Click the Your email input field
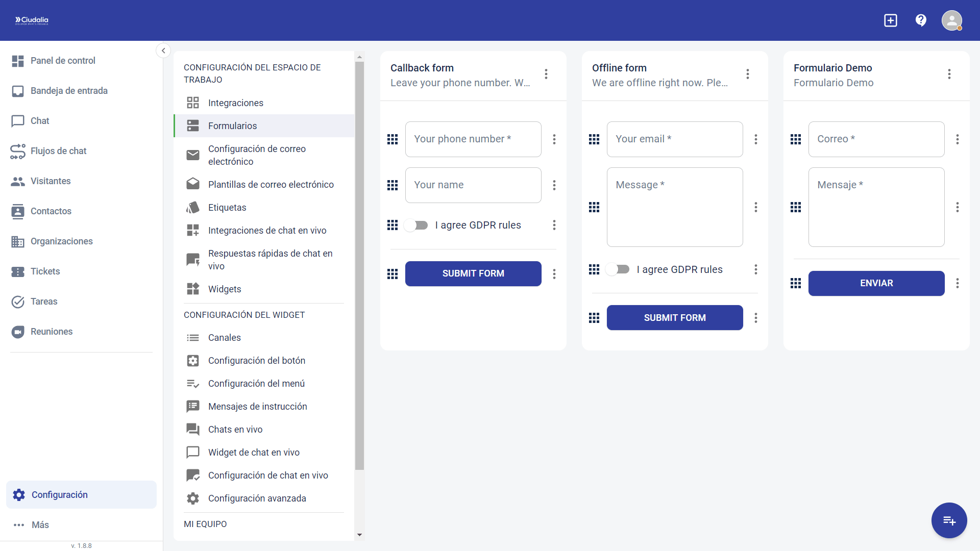This screenshot has width=980, height=551. point(674,139)
